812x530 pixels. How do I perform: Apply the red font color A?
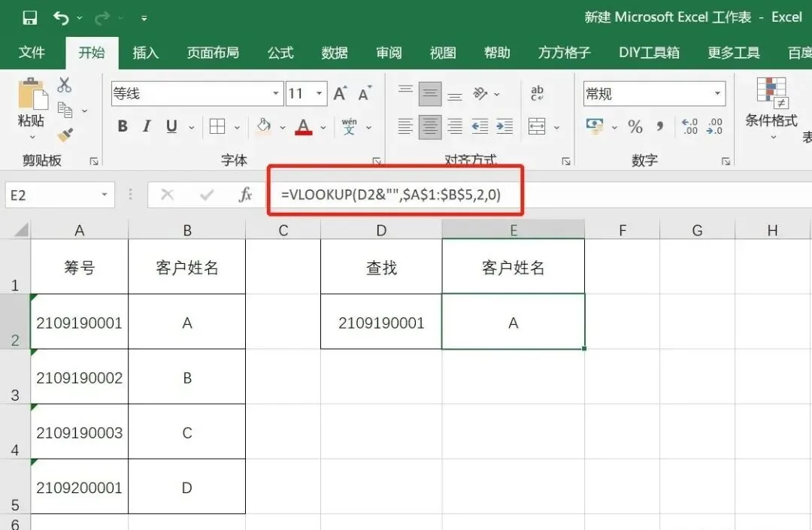click(304, 126)
